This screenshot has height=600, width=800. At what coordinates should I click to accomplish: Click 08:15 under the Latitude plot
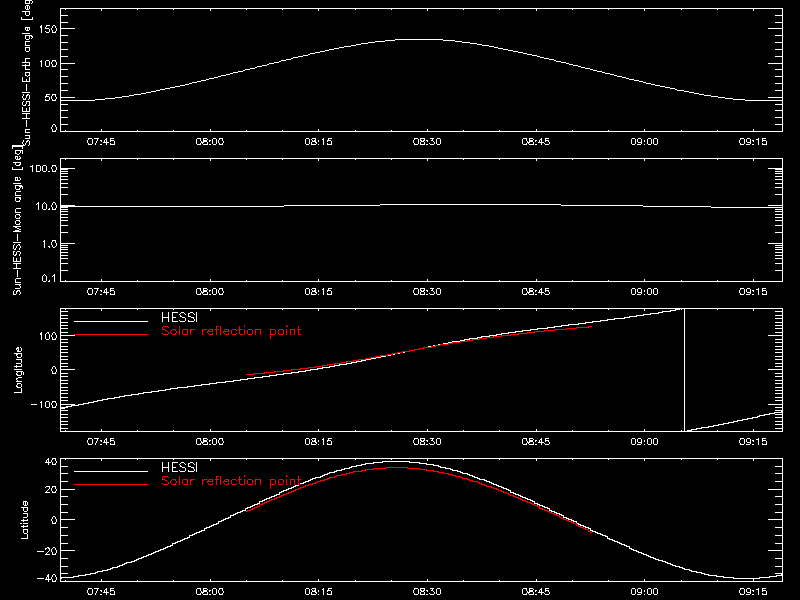click(318, 592)
